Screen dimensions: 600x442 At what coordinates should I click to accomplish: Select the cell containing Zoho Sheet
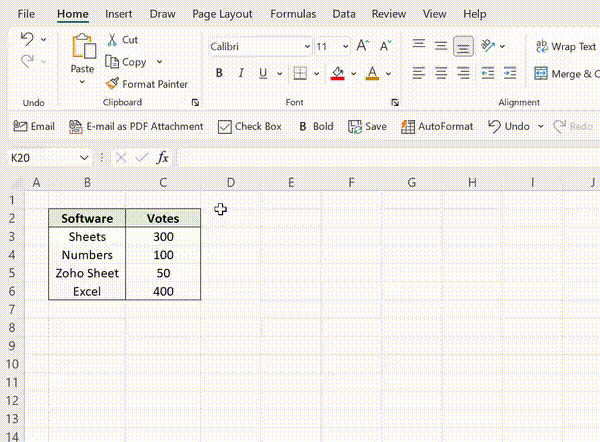(87, 273)
